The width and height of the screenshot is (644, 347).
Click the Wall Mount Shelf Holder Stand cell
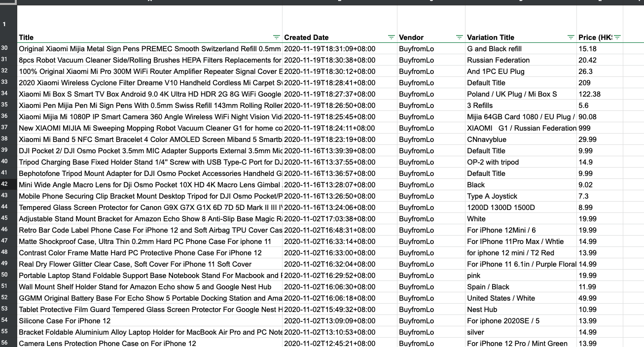[150, 287]
